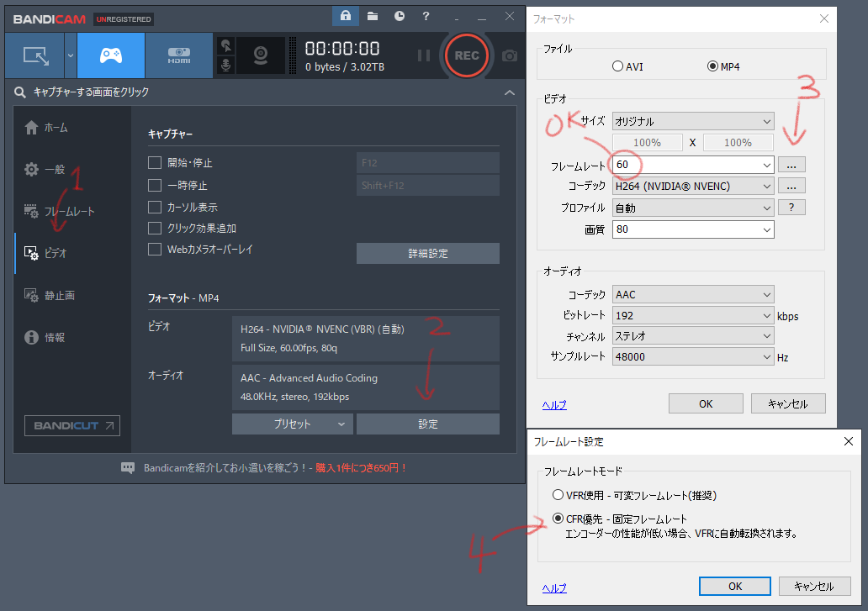
Task: Close the フレームレート設定 dialog
Action: pos(848,441)
